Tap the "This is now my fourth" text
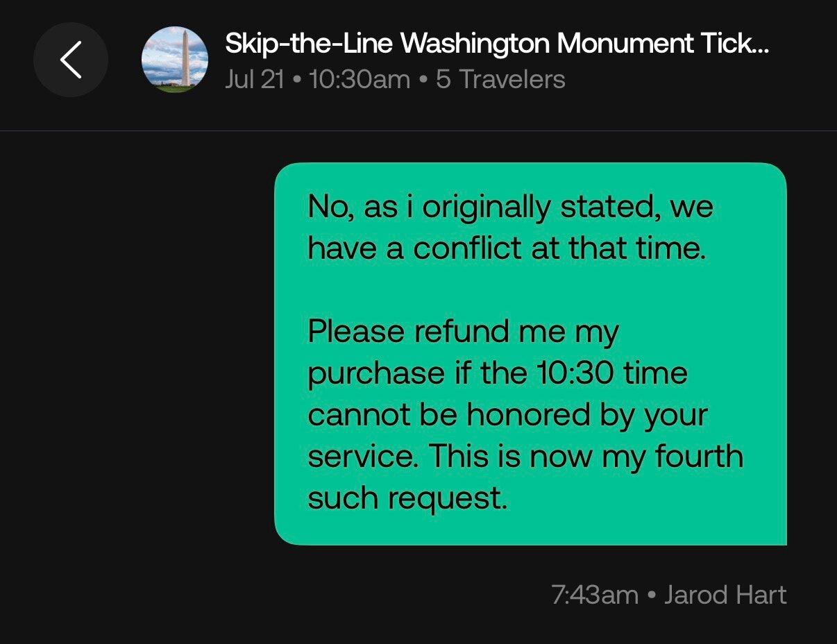This screenshot has width=837, height=644. pos(585,456)
